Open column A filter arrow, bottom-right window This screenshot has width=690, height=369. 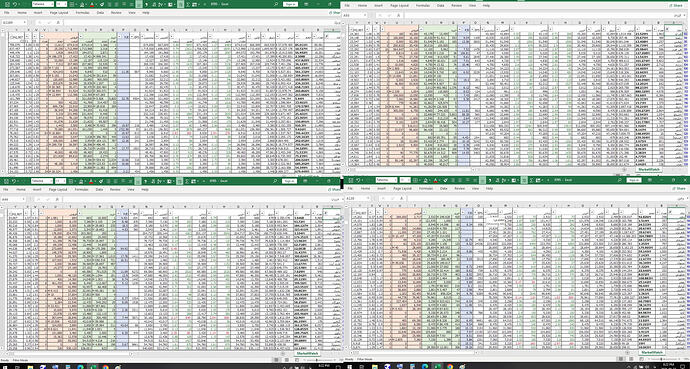coord(670,212)
